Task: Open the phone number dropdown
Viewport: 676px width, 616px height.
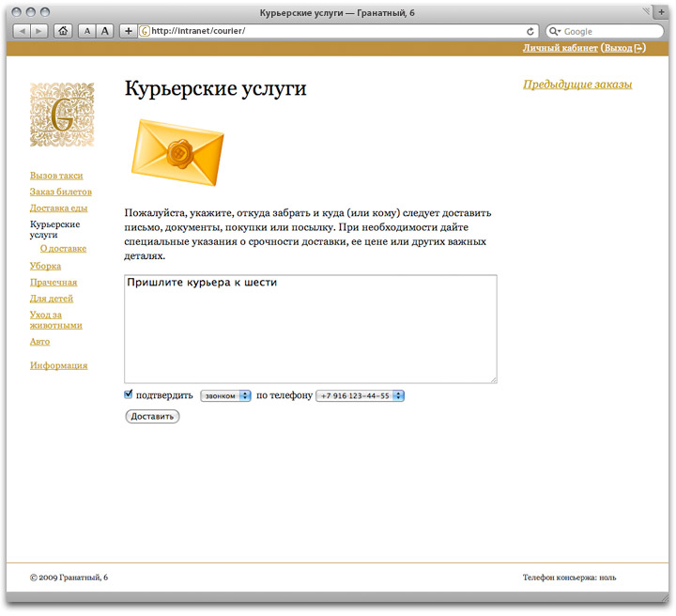Action: [x=360, y=396]
